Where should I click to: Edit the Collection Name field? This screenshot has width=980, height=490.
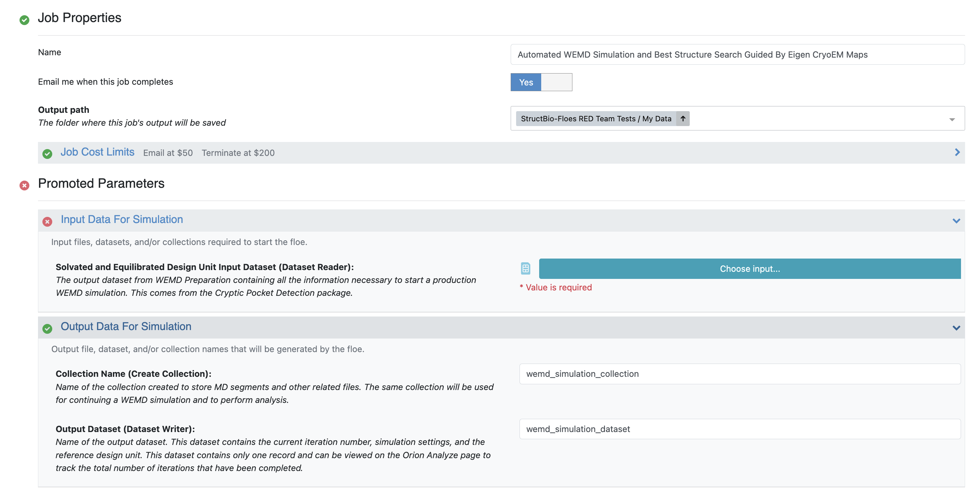pos(740,374)
